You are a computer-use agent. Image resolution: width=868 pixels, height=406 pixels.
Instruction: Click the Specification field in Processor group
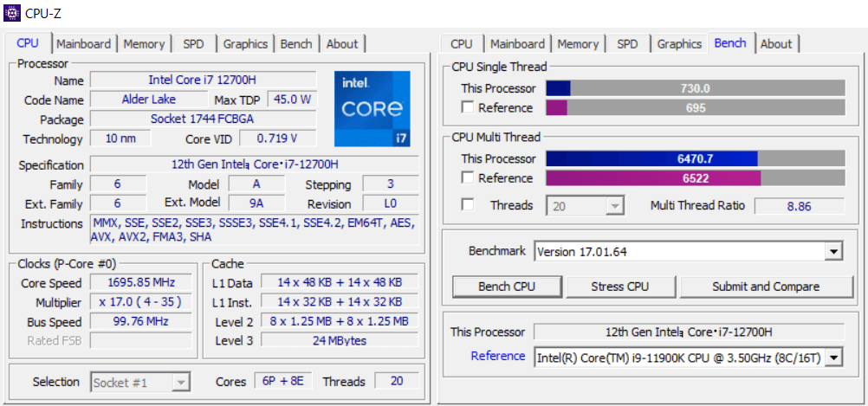[255, 164]
